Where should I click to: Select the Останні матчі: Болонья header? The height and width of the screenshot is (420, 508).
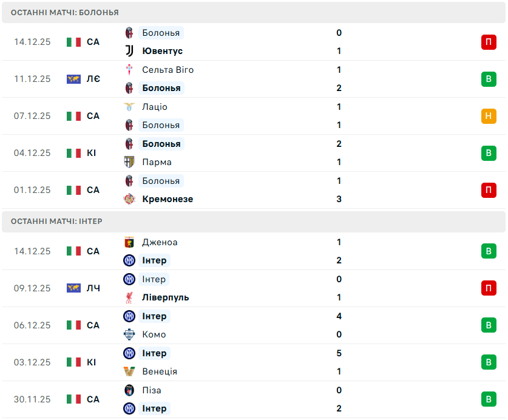pos(65,12)
